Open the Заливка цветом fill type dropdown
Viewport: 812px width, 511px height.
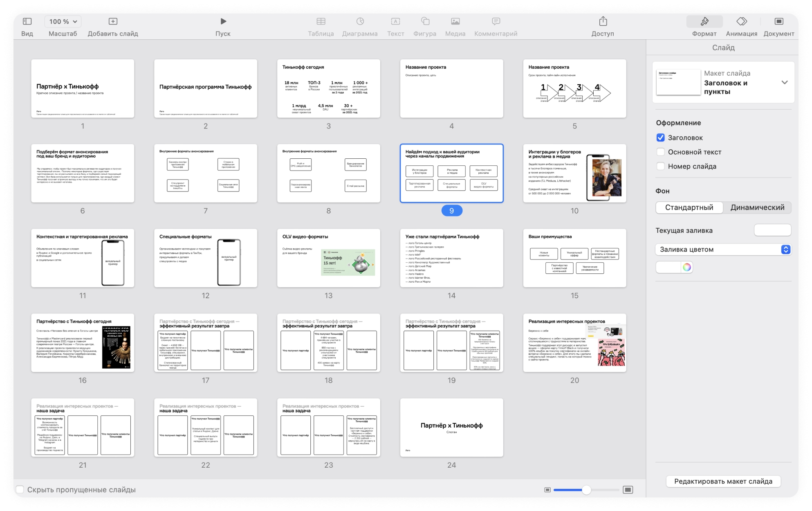[723, 249]
